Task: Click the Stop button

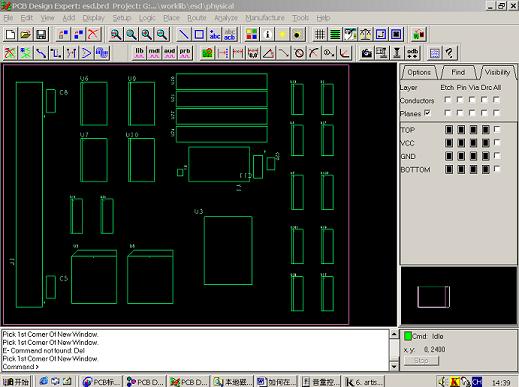Action: (x=421, y=361)
